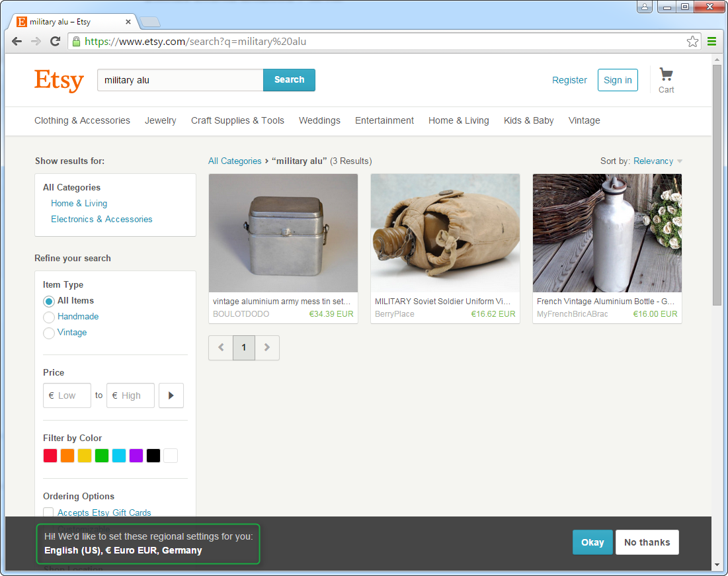Click the Etsy logo
Viewport: 728px width, 576px height.
pos(59,81)
